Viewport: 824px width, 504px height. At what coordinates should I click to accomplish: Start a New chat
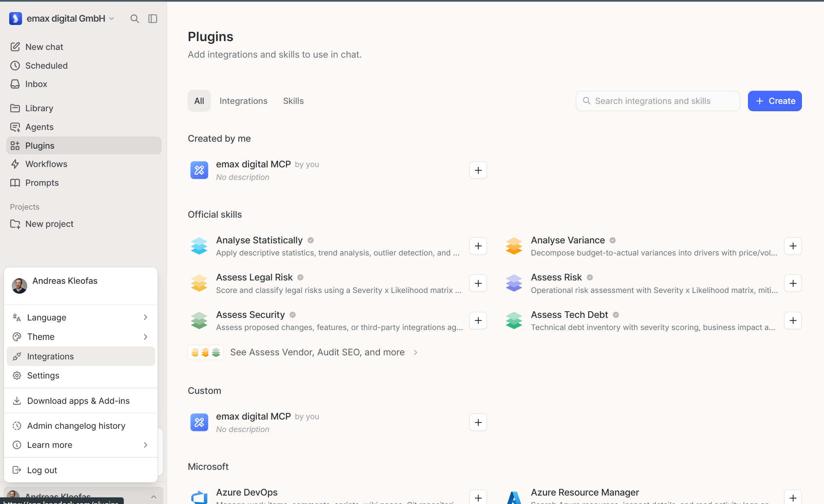(x=84, y=47)
